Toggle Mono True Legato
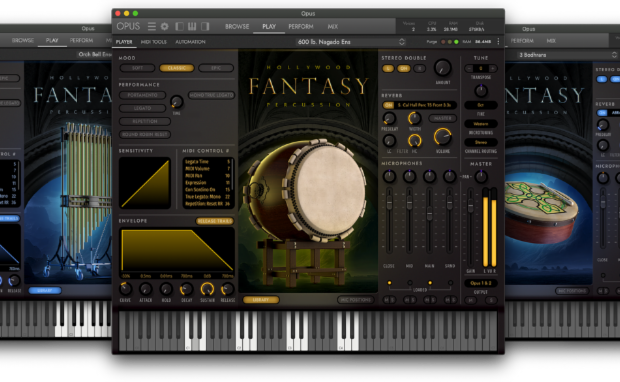Viewport: 620px width, 382px height. pyautogui.click(x=212, y=95)
